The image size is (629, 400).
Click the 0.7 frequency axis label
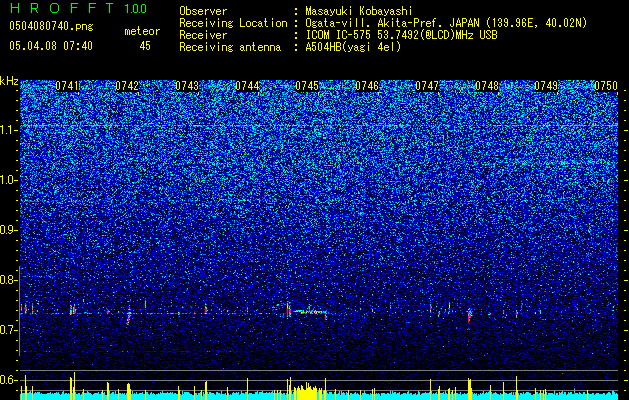point(8,330)
